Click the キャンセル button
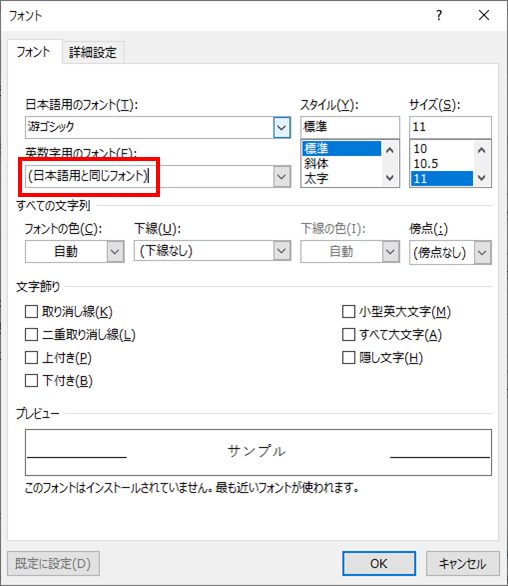Image resolution: width=508 pixels, height=586 pixels. 462,563
